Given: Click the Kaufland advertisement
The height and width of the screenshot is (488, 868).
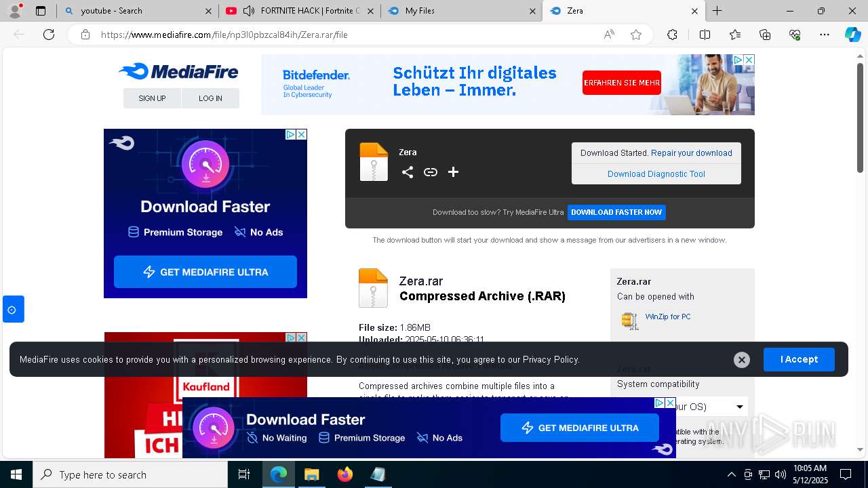Looking at the screenshot, I should coord(205,394).
